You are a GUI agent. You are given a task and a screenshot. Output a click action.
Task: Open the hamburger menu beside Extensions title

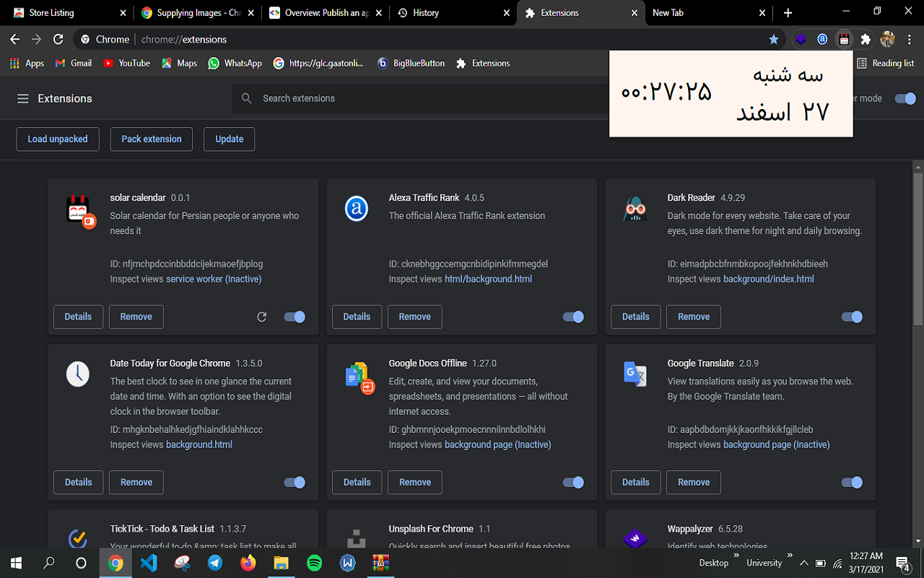pos(23,98)
